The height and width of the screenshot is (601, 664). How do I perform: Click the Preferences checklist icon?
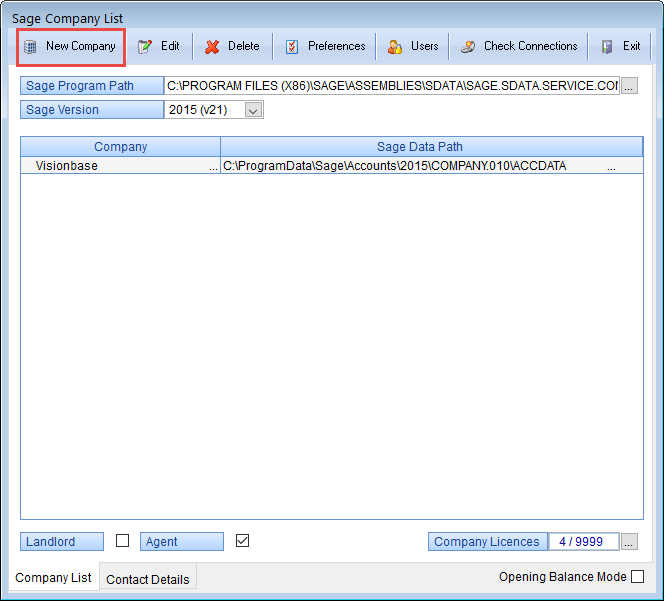pyautogui.click(x=292, y=47)
